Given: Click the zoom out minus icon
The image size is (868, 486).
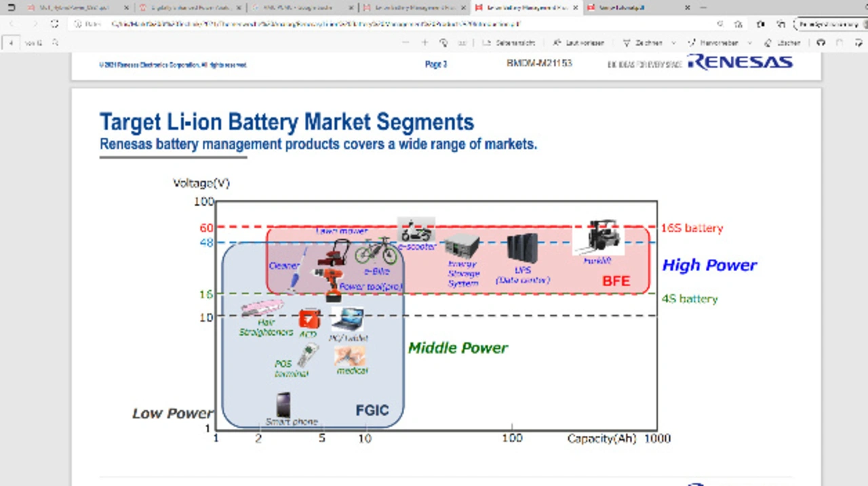Looking at the screenshot, I should click(x=406, y=43).
